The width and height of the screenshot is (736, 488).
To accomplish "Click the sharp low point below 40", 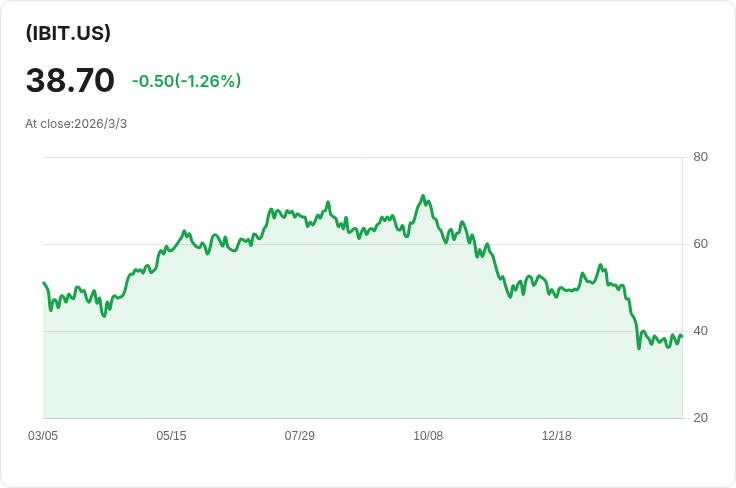I will 639,348.
